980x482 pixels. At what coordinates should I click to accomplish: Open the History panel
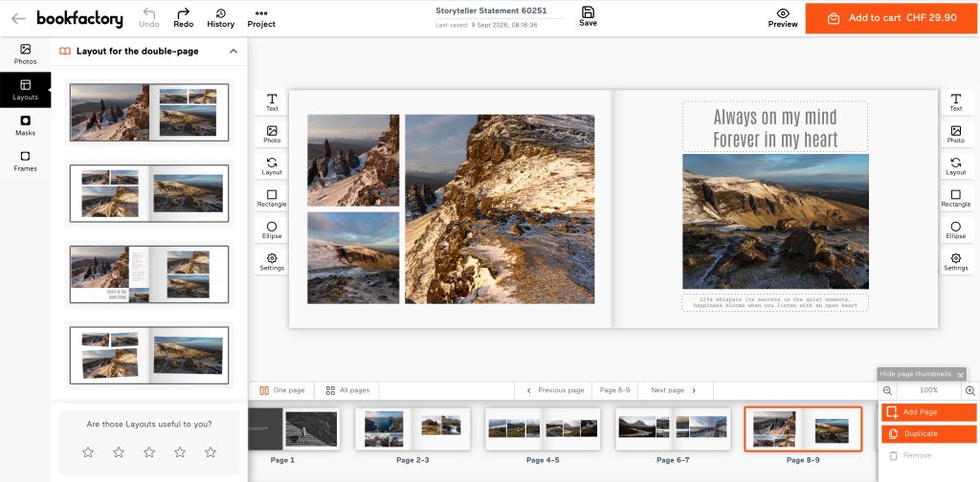pos(221,18)
